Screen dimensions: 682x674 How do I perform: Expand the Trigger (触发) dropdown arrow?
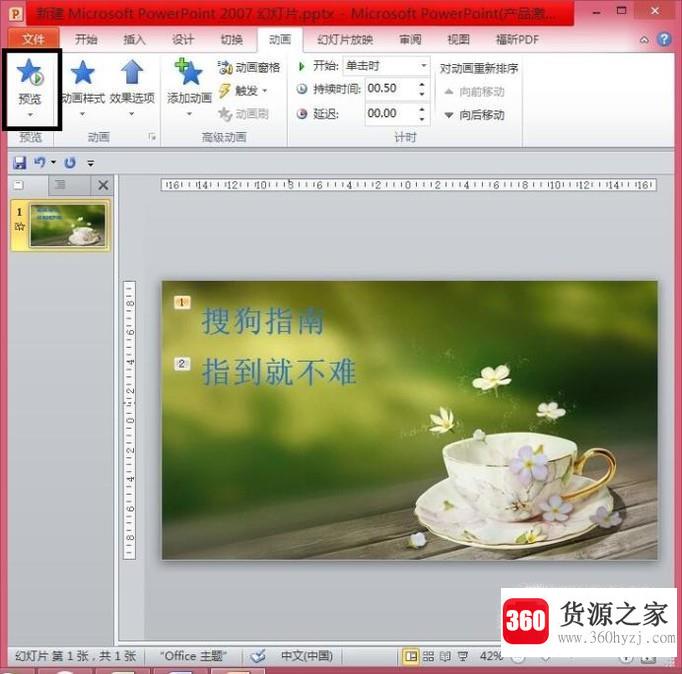264,90
